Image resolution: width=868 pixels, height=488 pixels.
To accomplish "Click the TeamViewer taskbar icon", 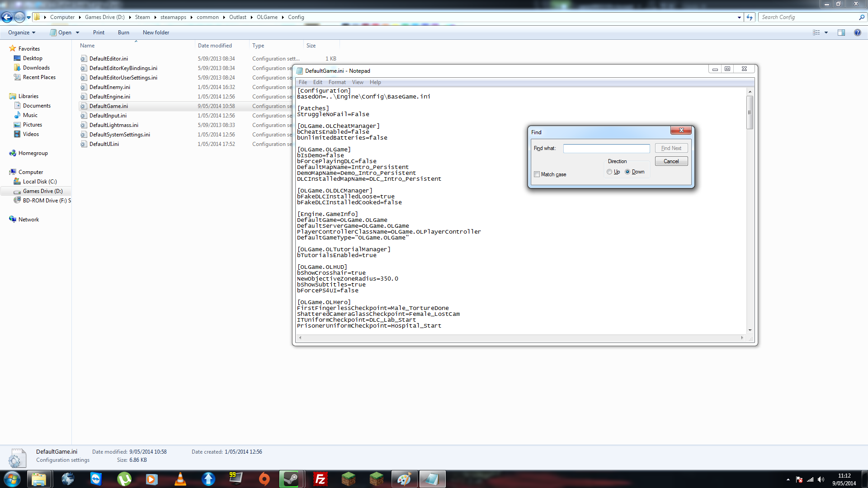I will tap(96, 479).
